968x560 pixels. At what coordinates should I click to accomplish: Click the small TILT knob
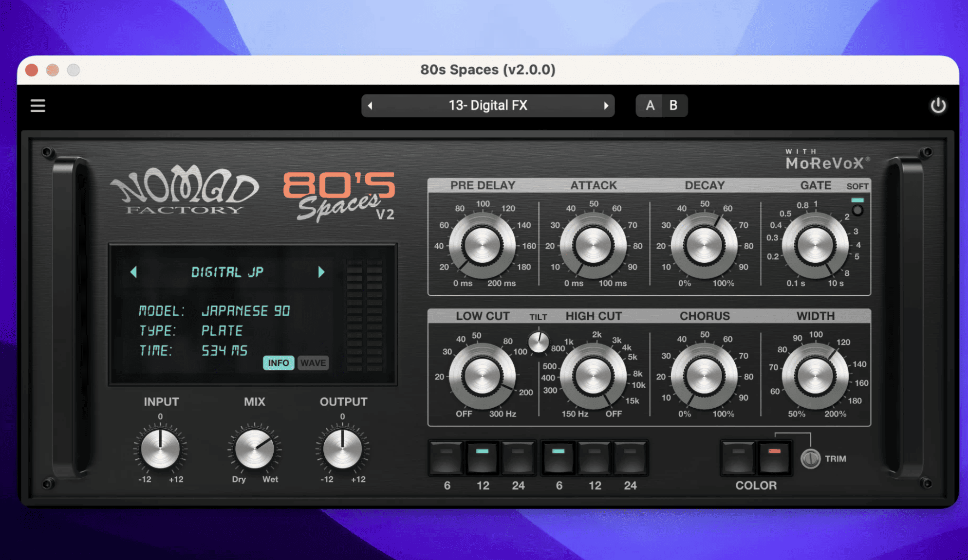pyautogui.click(x=539, y=342)
